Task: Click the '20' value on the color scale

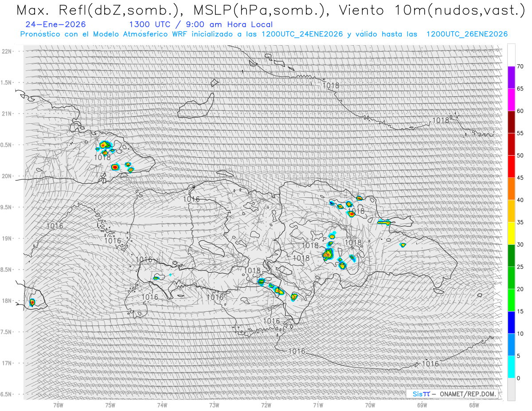Action: pos(520,289)
